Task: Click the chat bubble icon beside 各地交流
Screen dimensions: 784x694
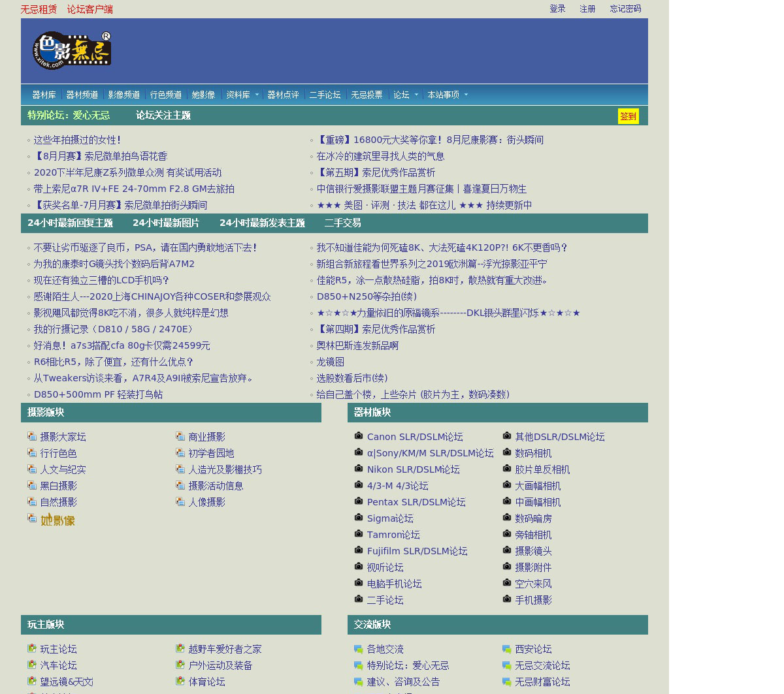Action: click(359, 649)
